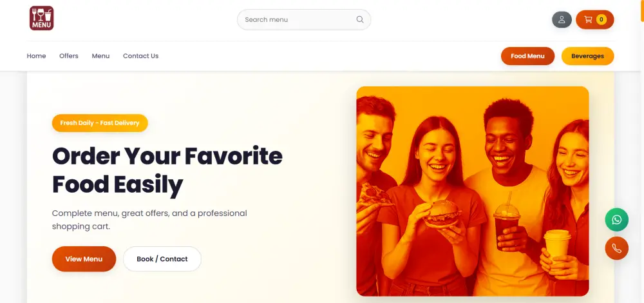Select Menu in the navigation bar
This screenshot has width=644, height=303.
[100, 56]
